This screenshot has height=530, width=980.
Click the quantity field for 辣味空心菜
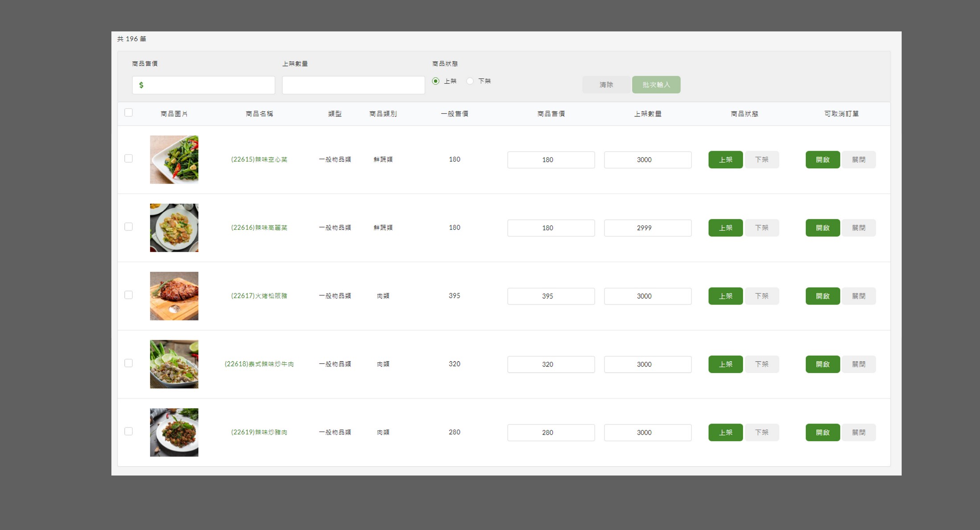click(x=648, y=160)
